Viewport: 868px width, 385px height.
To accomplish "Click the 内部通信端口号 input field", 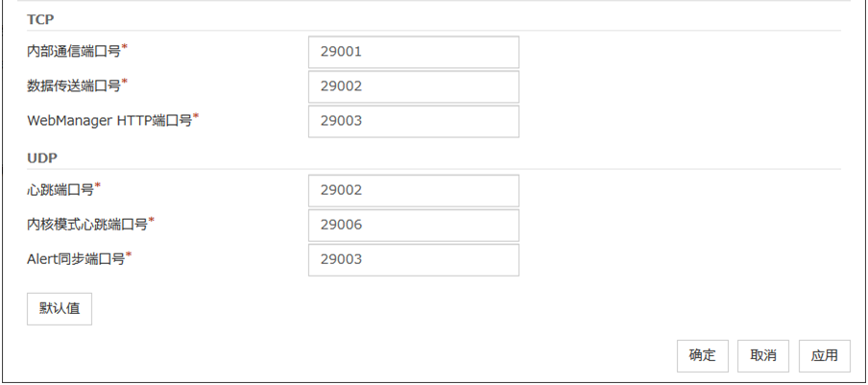I will (413, 52).
